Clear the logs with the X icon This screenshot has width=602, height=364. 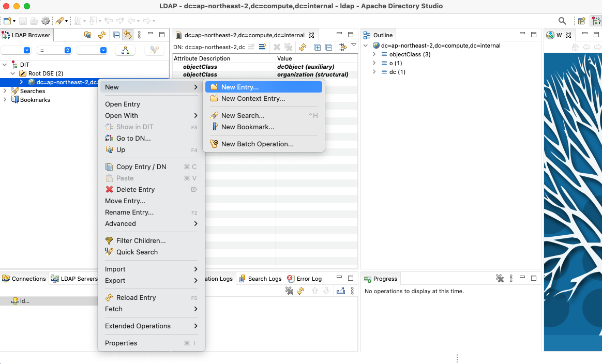(289, 291)
